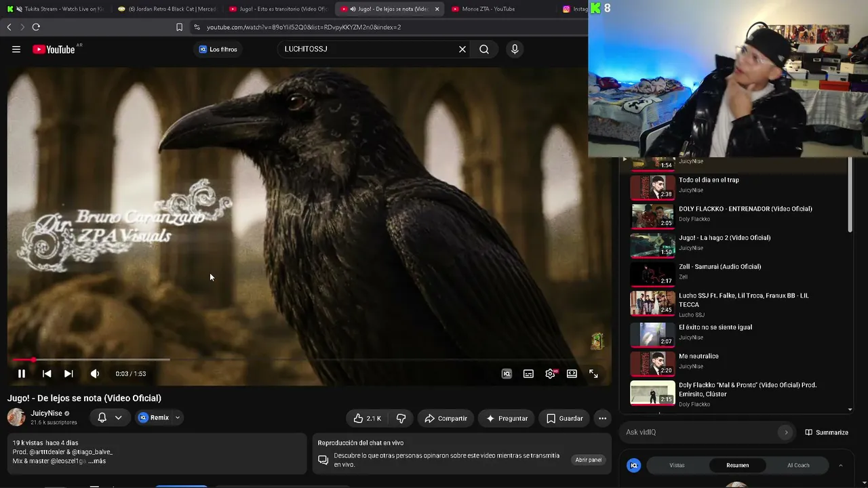The height and width of the screenshot is (488, 868).
Task: Open the player settings gear
Action: point(550,373)
